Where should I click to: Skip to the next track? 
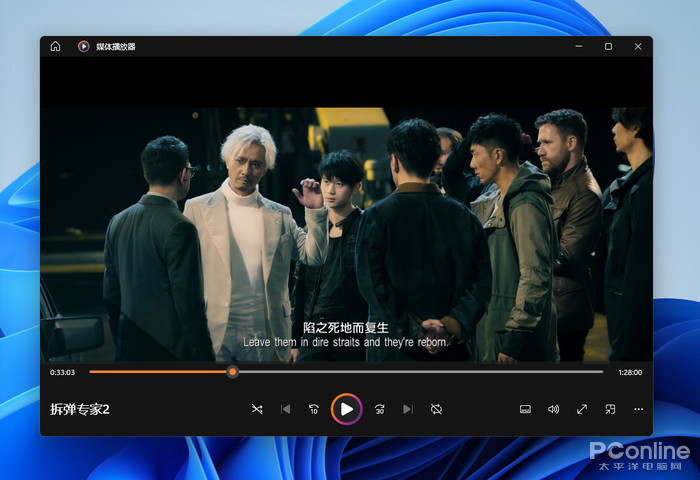coord(408,409)
